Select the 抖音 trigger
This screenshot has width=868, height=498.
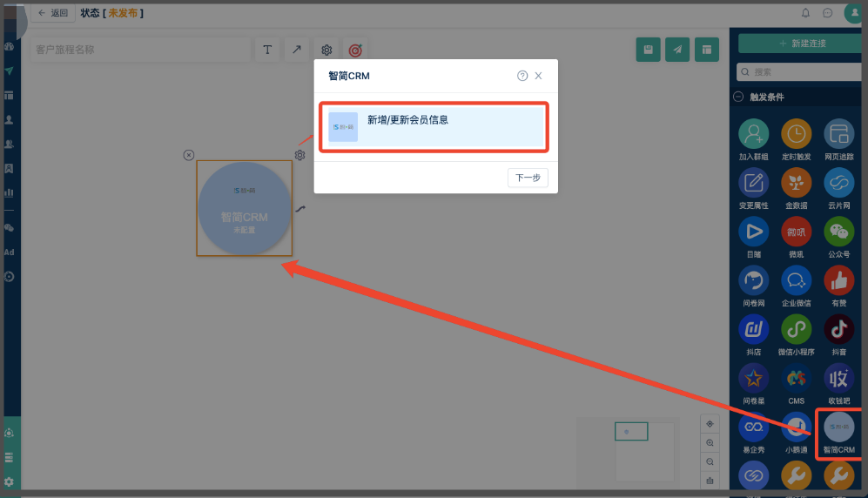point(838,335)
